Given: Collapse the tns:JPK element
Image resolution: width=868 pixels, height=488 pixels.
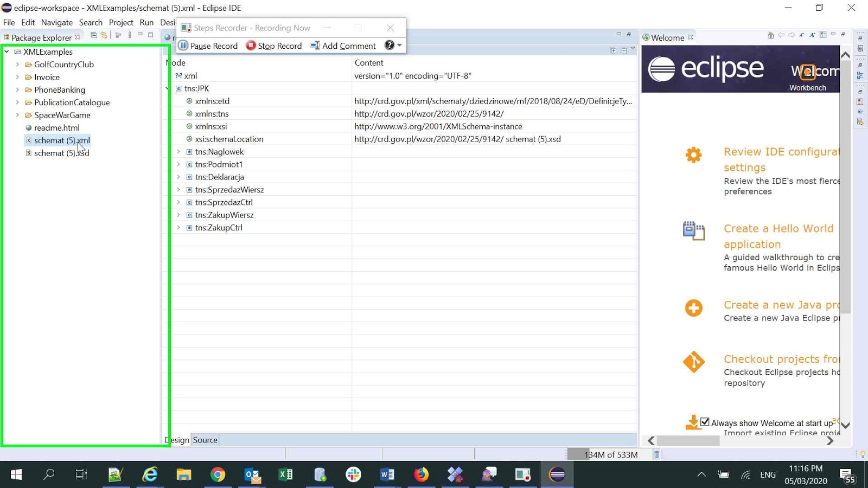Looking at the screenshot, I should click(x=167, y=88).
